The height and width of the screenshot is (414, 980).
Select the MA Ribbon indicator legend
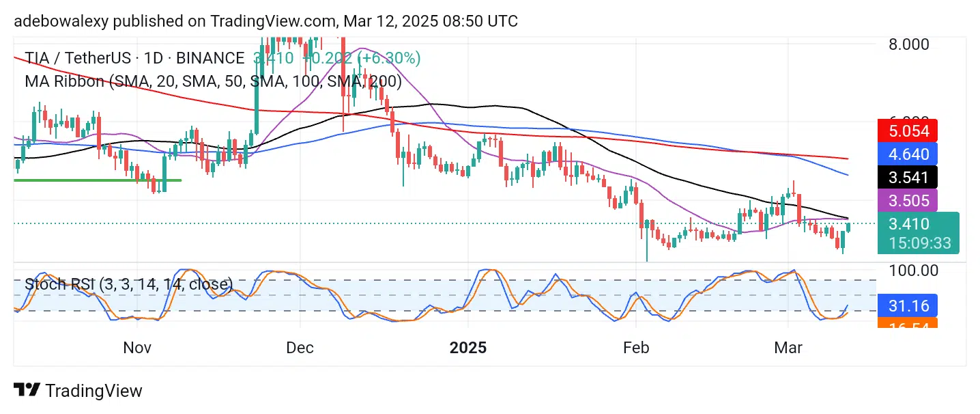coord(213,81)
